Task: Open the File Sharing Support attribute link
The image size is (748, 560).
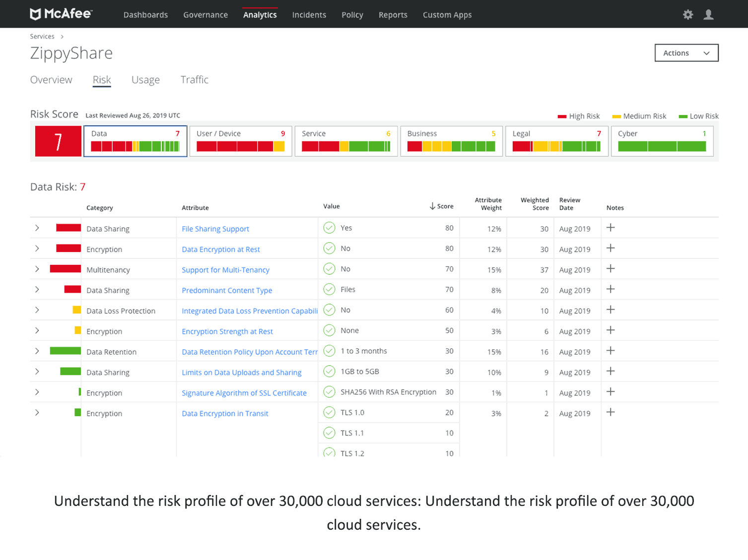Action: (215, 229)
